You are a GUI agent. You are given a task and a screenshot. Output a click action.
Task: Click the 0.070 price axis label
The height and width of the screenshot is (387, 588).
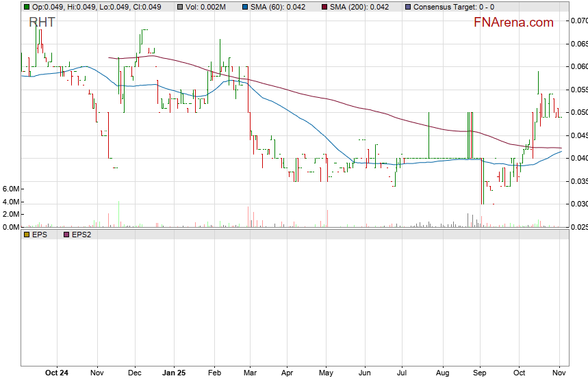pos(578,21)
